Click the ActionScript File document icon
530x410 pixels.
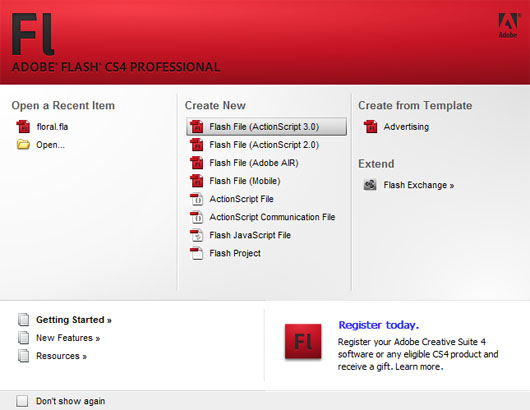(x=197, y=199)
